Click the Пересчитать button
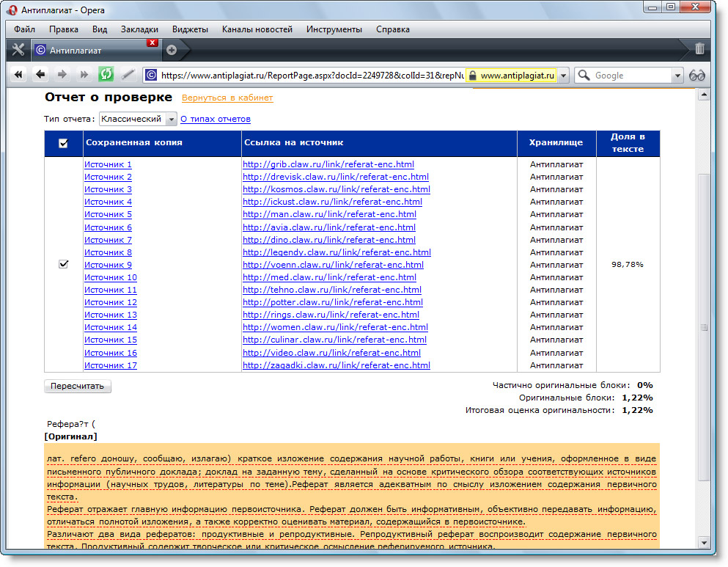 78,386
